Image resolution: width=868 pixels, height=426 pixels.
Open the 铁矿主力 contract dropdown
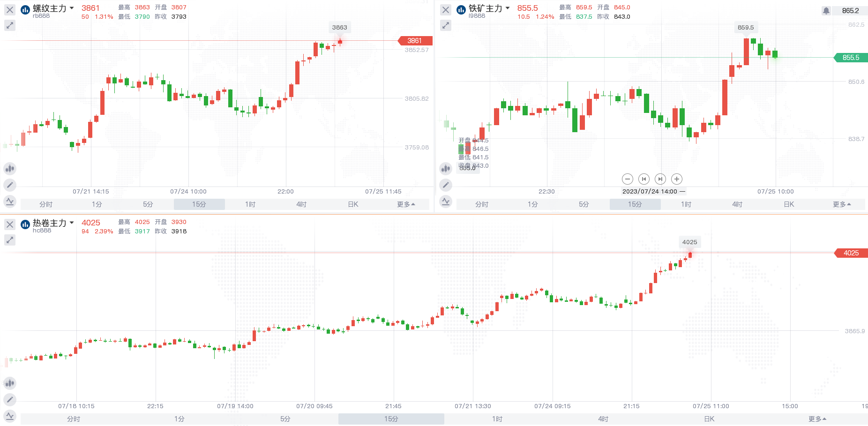pyautogui.click(x=508, y=8)
